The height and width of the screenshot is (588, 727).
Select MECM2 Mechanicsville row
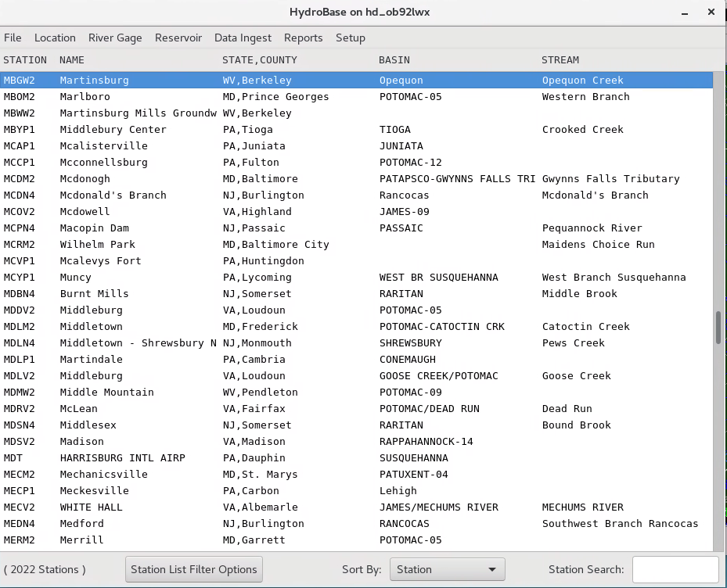click(356, 475)
